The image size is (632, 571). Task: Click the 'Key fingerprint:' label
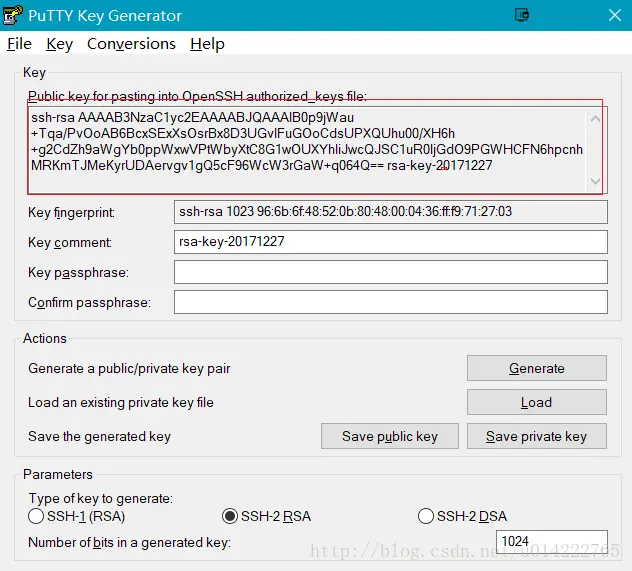71,212
